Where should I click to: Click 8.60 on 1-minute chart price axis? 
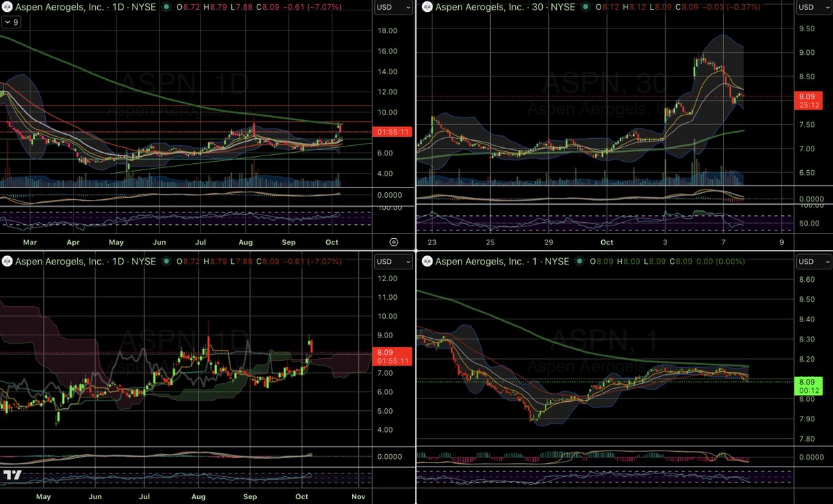[807, 279]
